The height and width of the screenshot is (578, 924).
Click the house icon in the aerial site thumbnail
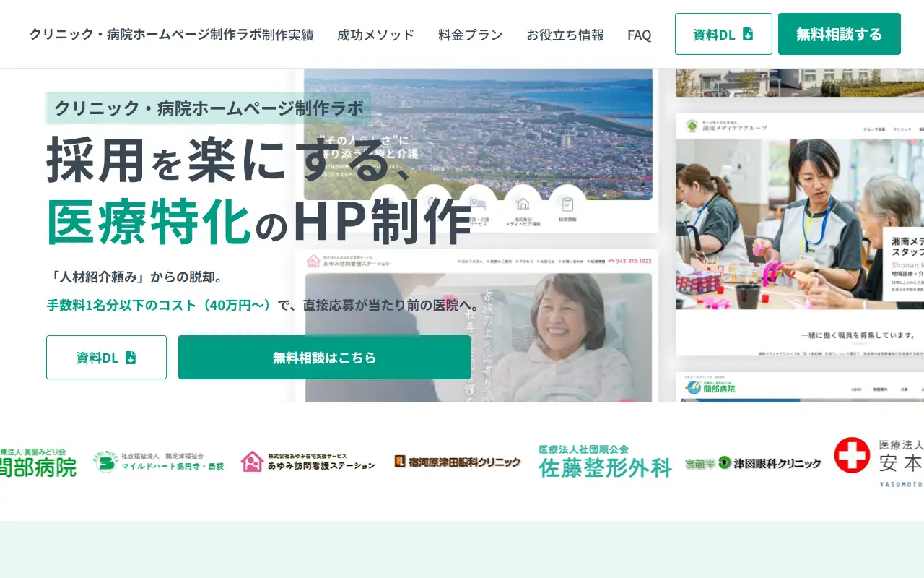coord(523,204)
